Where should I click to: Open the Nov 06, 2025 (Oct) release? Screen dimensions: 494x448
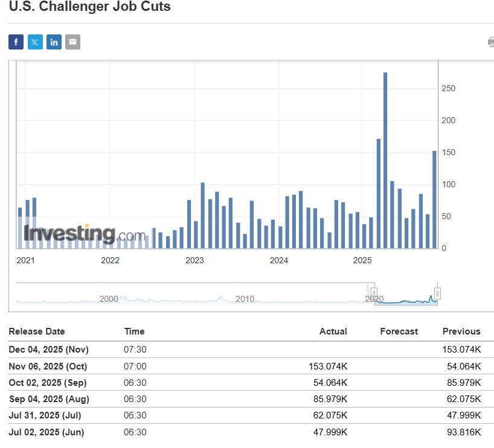click(48, 366)
